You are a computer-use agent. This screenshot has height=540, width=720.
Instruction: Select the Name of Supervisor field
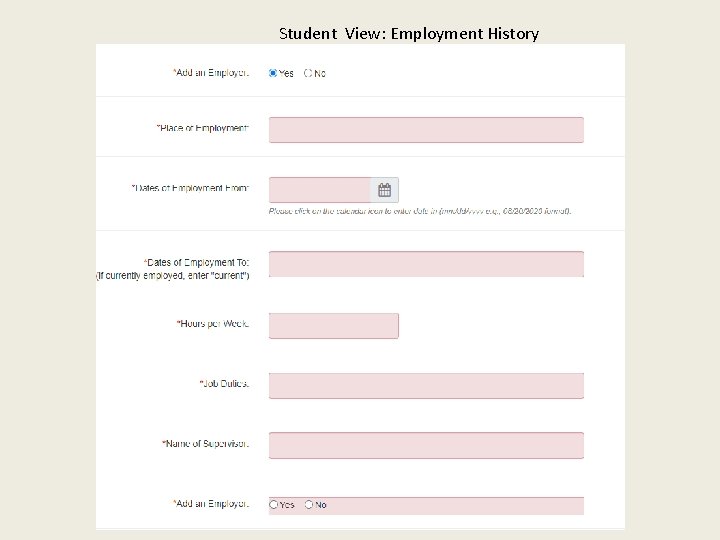coord(426,445)
